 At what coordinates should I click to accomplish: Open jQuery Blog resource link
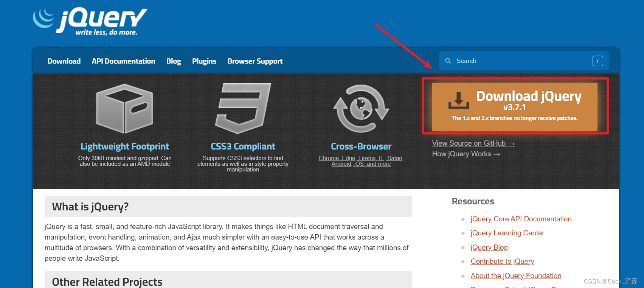tap(489, 248)
